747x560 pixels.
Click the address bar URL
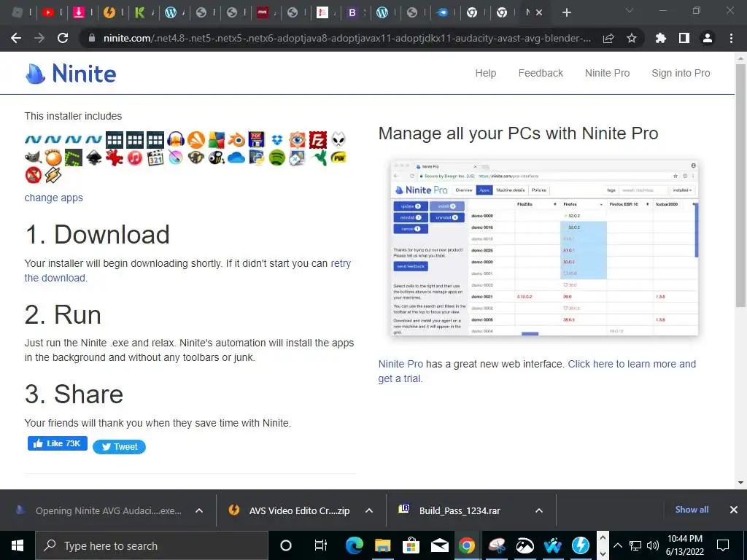[x=347, y=38]
